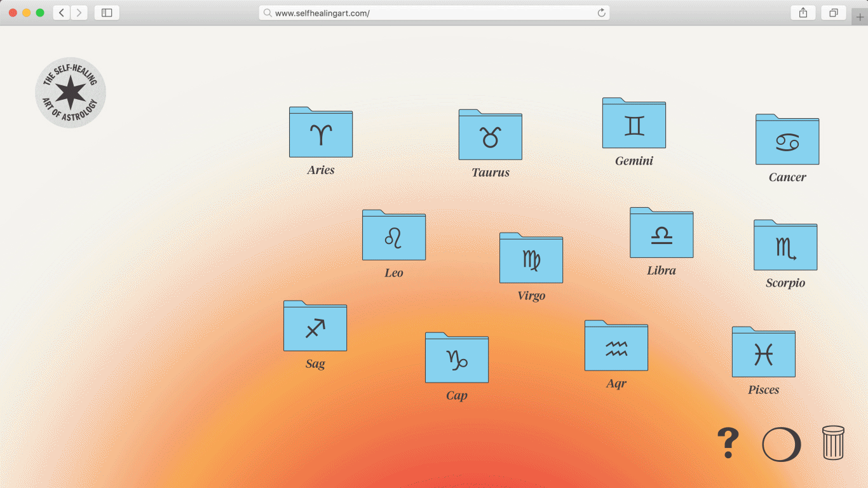Open the Leo folder
Viewport: 868px width, 488px height.
pos(394,235)
